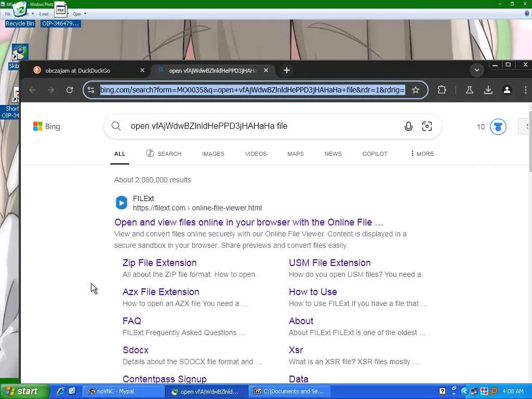Click the magnifier tray icon
Image resolution: width=532 pixels, height=399 pixels.
click(x=494, y=392)
